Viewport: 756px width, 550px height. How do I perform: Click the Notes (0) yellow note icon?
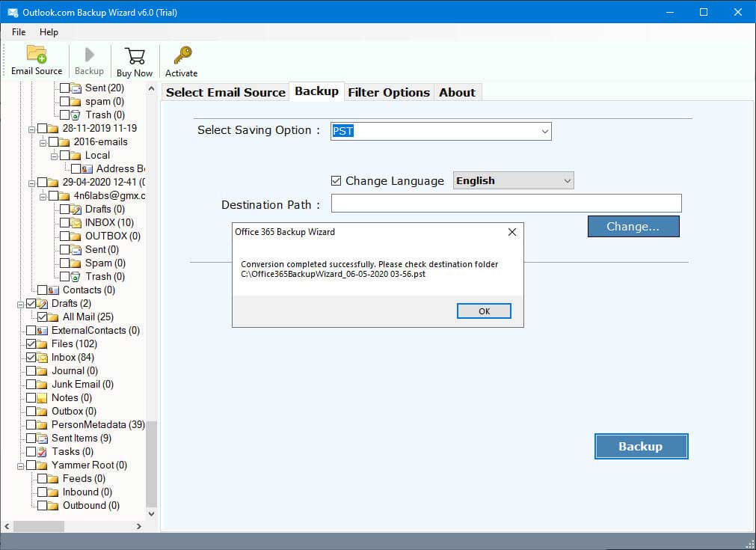coord(42,398)
